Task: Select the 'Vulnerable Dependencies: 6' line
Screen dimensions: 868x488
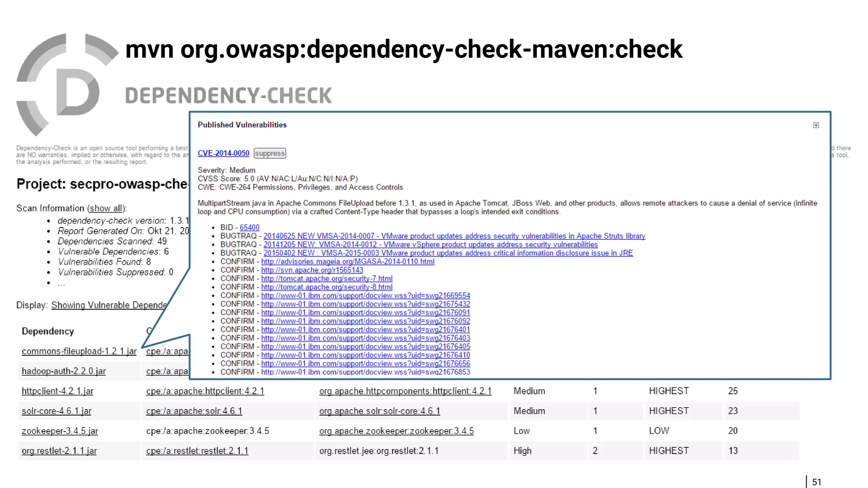Action: [114, 252]
